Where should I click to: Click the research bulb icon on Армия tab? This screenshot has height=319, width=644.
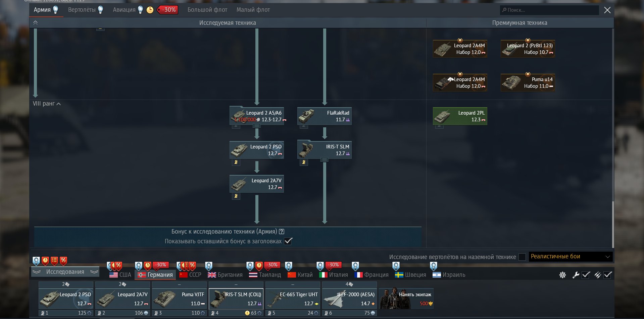pyautogui.click(x=56, y=10)
